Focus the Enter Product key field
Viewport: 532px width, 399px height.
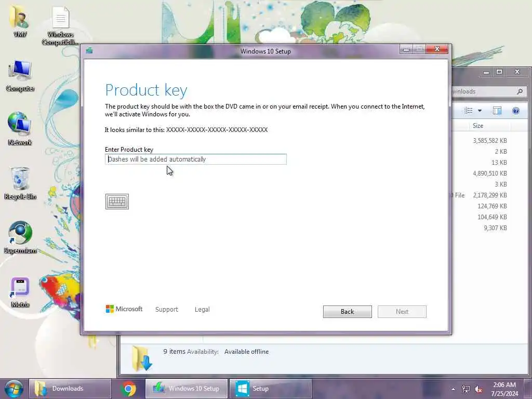tap(196, 159)
